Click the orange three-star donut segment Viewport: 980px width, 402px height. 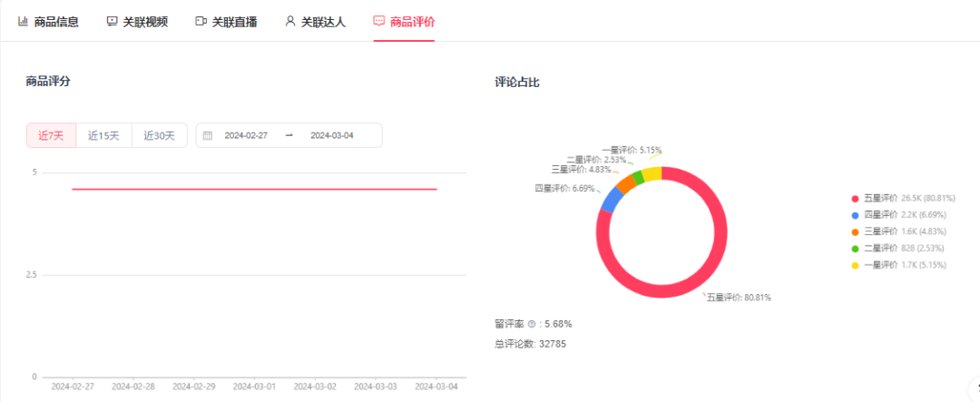tap(625, 184)
